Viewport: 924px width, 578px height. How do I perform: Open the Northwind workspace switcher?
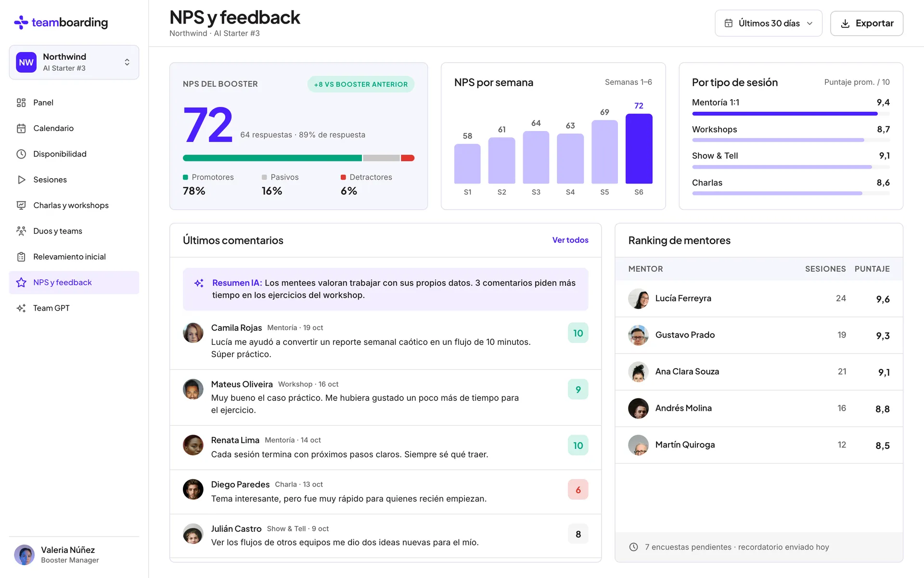pos(74,62)
